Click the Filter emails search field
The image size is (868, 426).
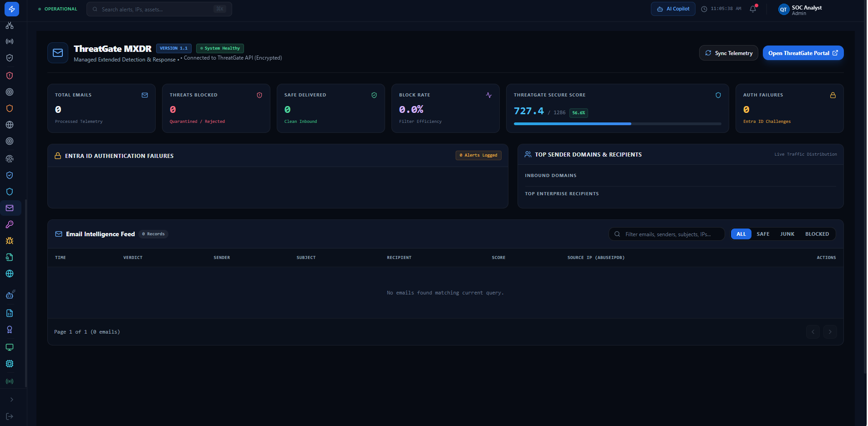[x=666, y=234]
